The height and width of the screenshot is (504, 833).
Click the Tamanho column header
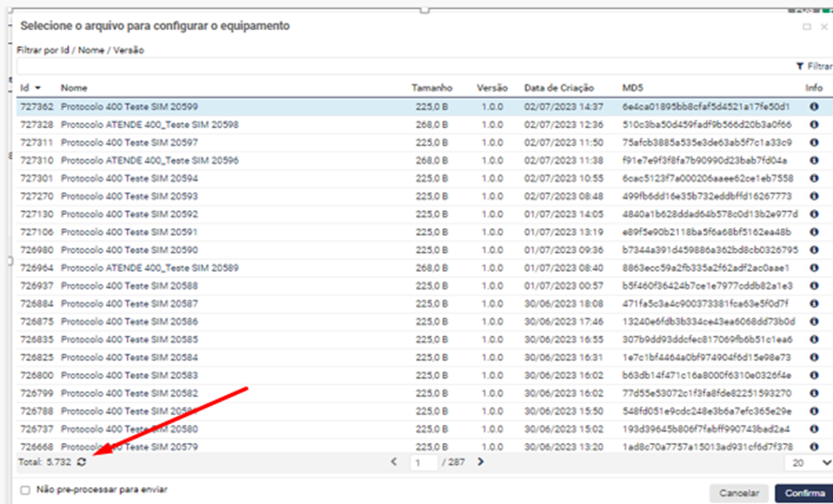click(430, 88)
